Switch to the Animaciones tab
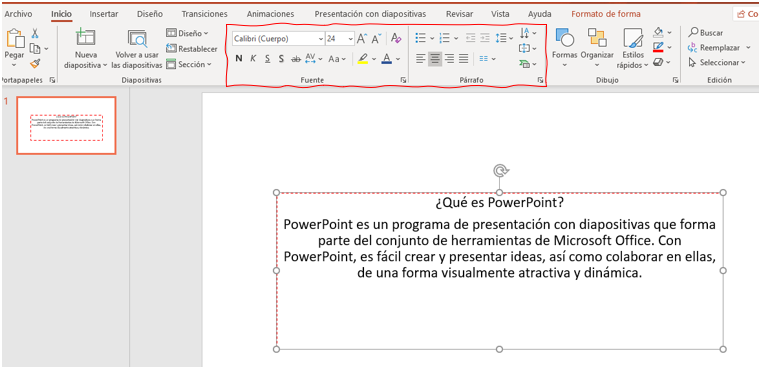 point(270,14)
